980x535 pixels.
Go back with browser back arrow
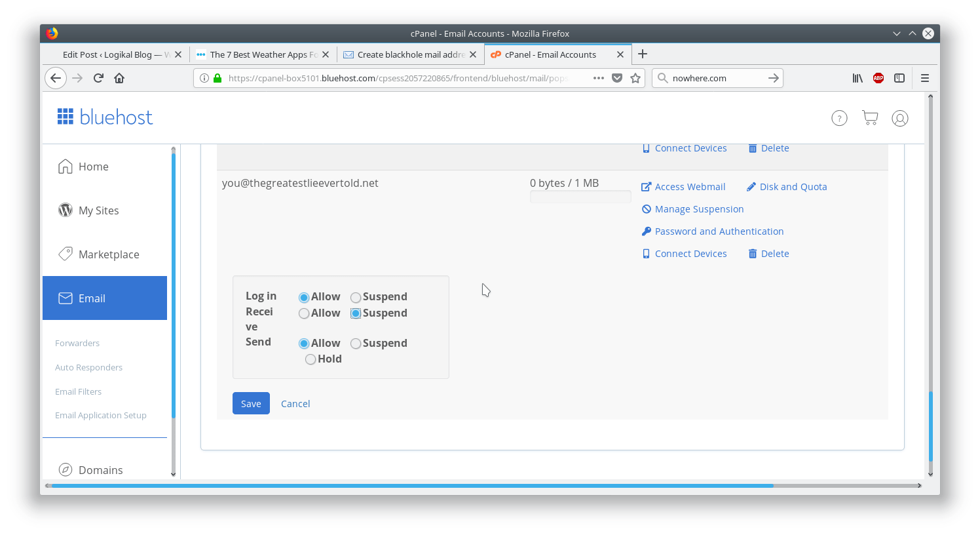pos(56,78)
